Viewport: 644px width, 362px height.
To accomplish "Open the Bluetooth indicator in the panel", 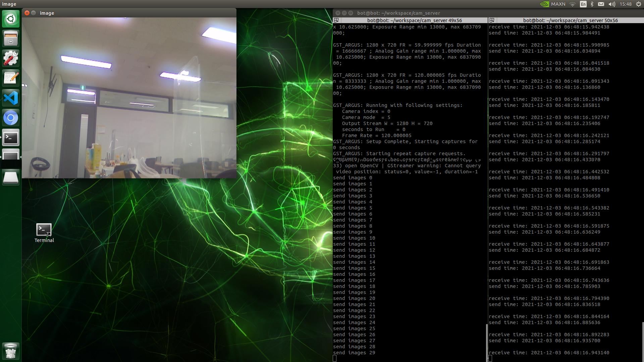I will pos(592,4).
